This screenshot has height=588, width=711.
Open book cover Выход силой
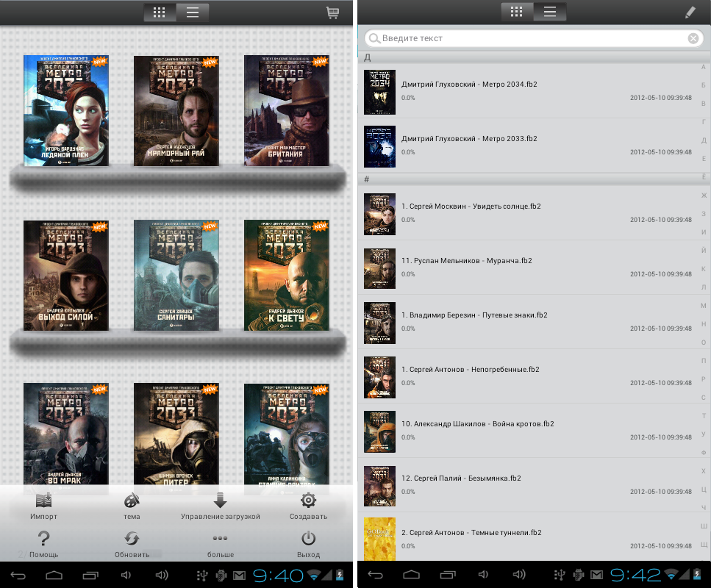pyautogui.click(x=66, y=275)
